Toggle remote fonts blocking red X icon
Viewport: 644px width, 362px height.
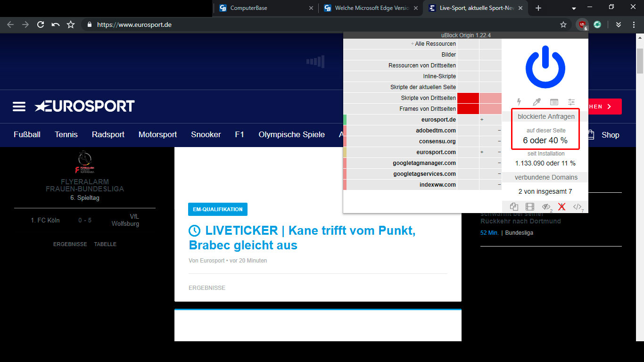point(561,207)
